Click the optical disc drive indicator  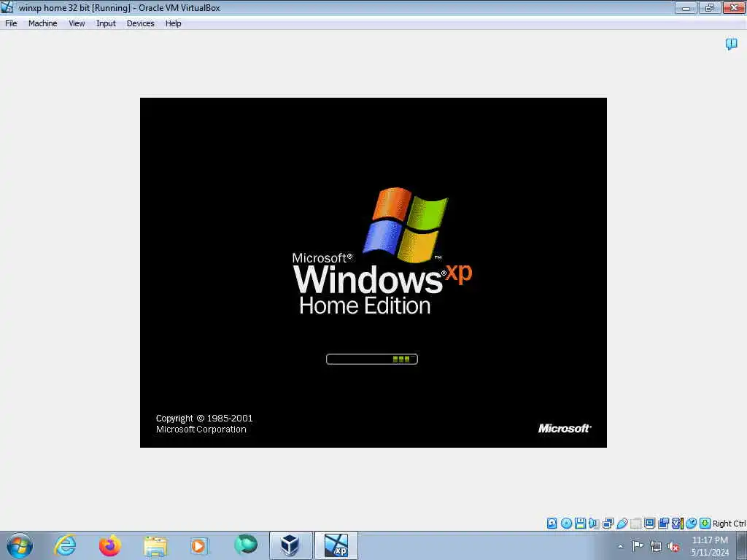[566, 524]
